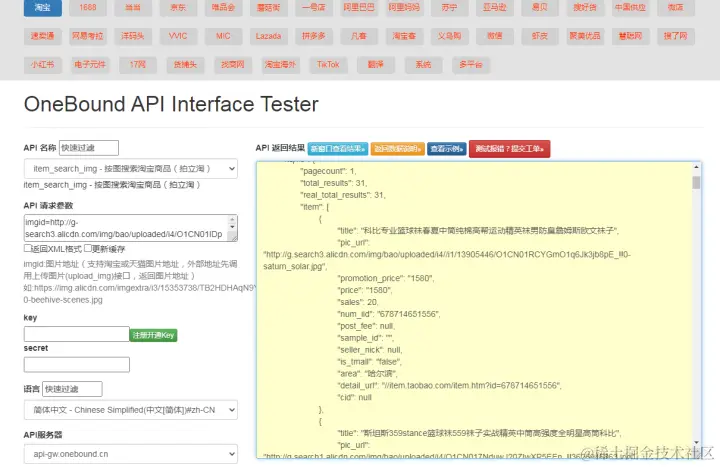The height and width of the screenshot is (467, 720).
Task: Click the "real_total_results": 31 line
Action: [x=343, y=195]
